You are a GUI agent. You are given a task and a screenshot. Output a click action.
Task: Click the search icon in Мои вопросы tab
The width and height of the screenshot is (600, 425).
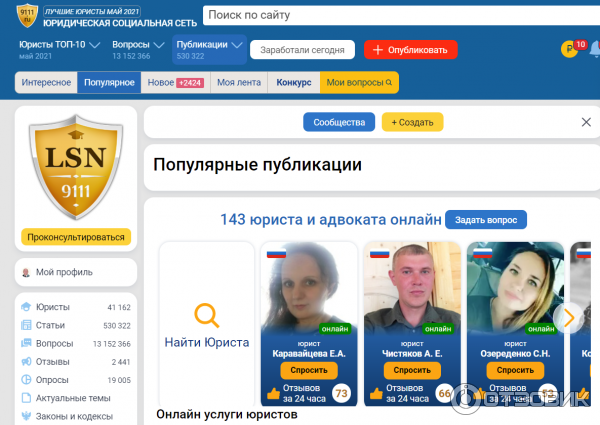click(x=389, y=82)
